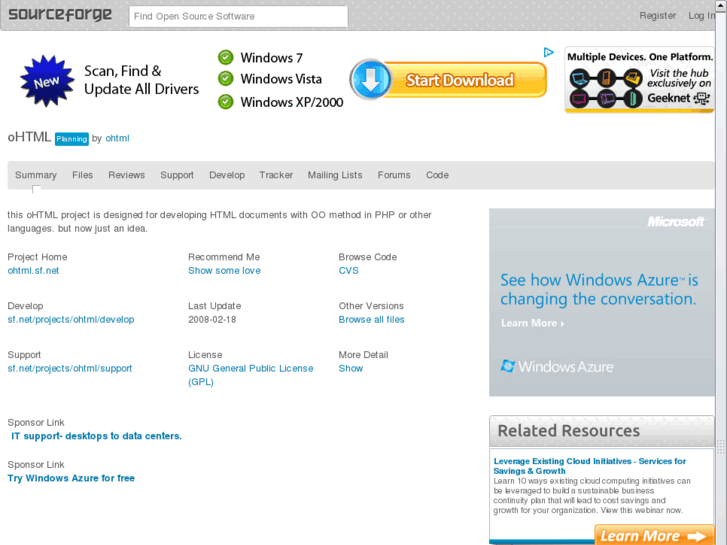Visit ohtml.sf.net project home

pyautogui.click(x=33, y=270)
